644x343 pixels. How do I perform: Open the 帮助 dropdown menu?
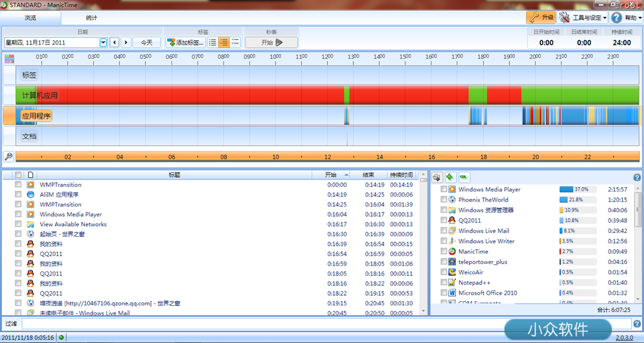627,18
